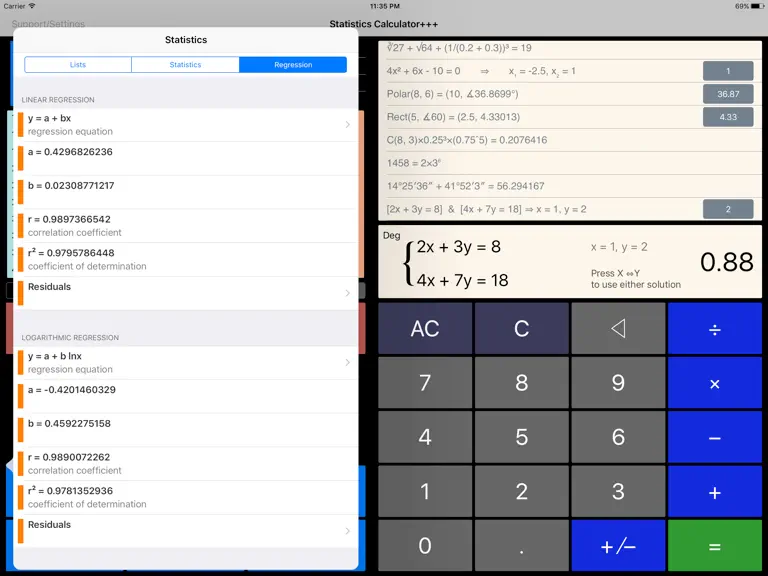Tap result button 2 for equation system row
The width and height of the screenshot is (768, 576).
[728, 209]
